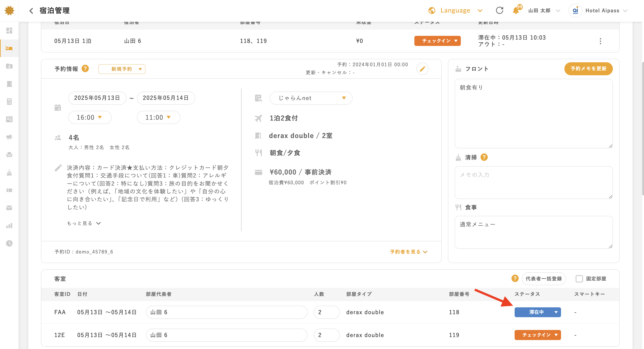Click 客室ID FAA cell
This screenshot has height=349, width=644.
(x=60, y=312)
